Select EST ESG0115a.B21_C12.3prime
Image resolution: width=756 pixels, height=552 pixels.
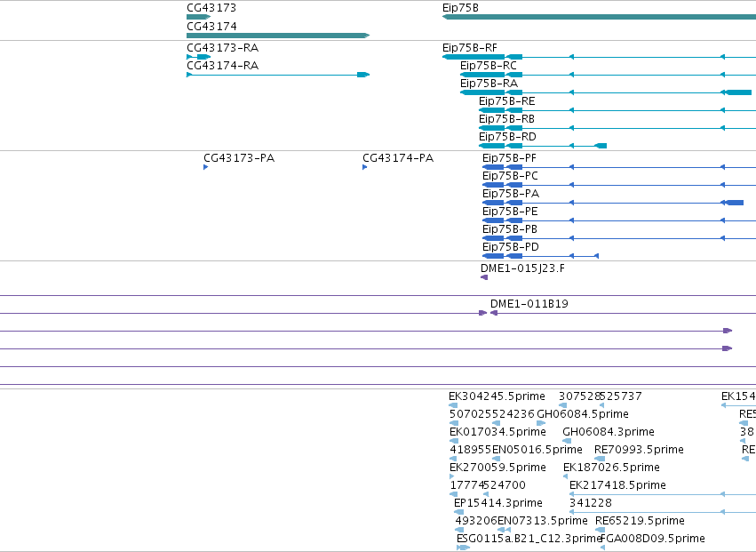(x=529, y=539)
